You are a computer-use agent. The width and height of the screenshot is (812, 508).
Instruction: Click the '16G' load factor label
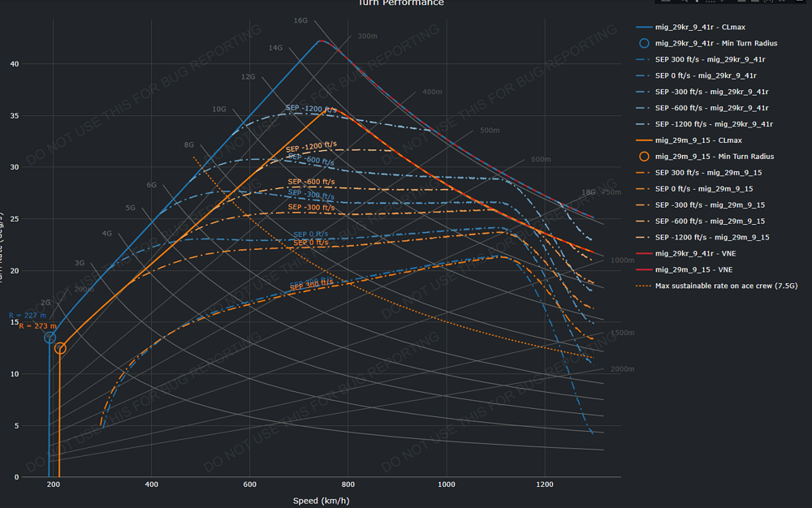tap(301, 20)
